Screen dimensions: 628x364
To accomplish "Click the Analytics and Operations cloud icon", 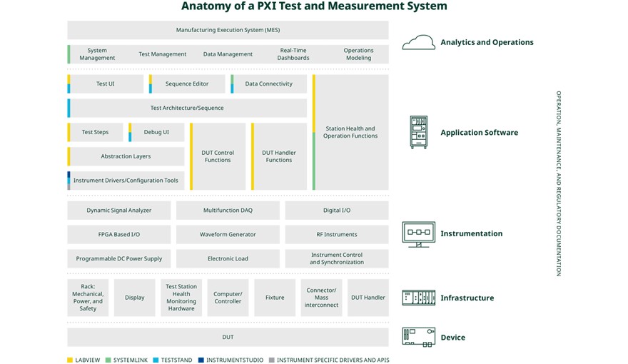I will coord(418,42).
